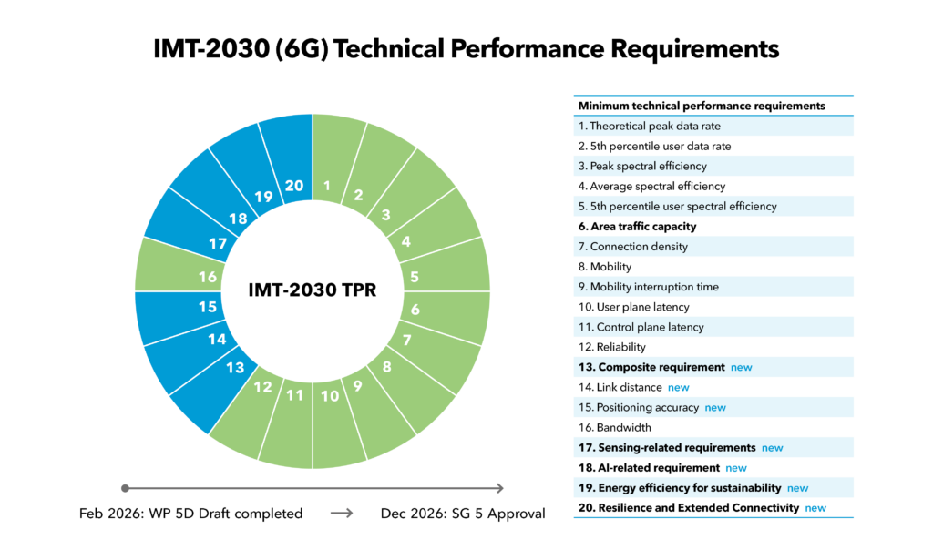Click green segment 16 below segment 17
This screenshot has height=560, width=933.
[206, 276]
